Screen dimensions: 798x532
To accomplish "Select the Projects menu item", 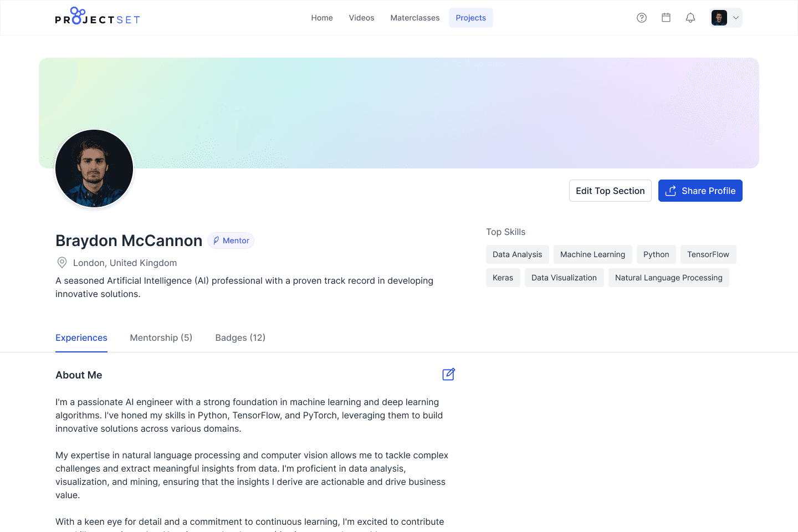I will [471, 18].
